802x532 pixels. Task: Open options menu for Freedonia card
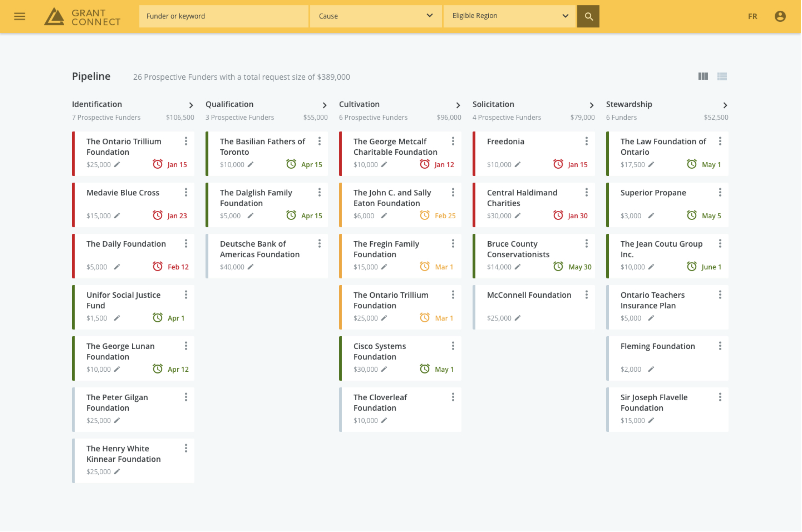[x=587, y=141]
